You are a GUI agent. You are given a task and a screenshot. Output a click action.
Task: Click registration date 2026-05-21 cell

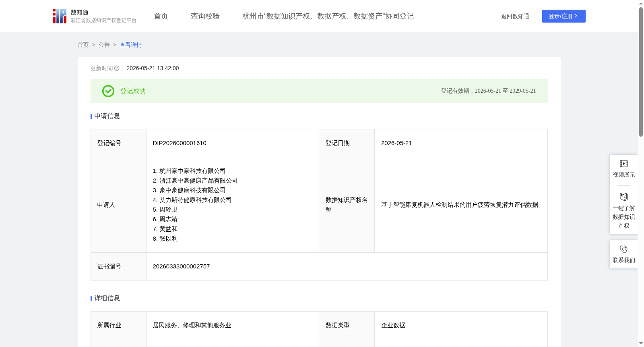[461, 143]
